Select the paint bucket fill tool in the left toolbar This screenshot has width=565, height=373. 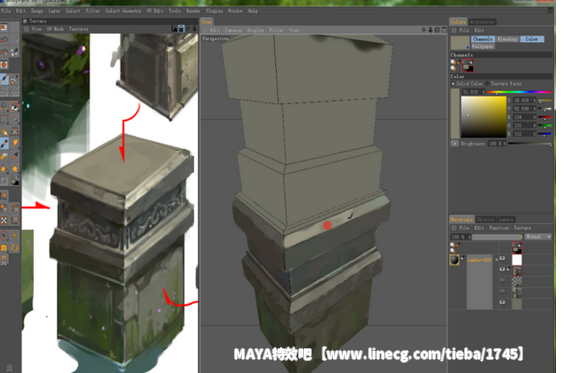tap(4, 168)
